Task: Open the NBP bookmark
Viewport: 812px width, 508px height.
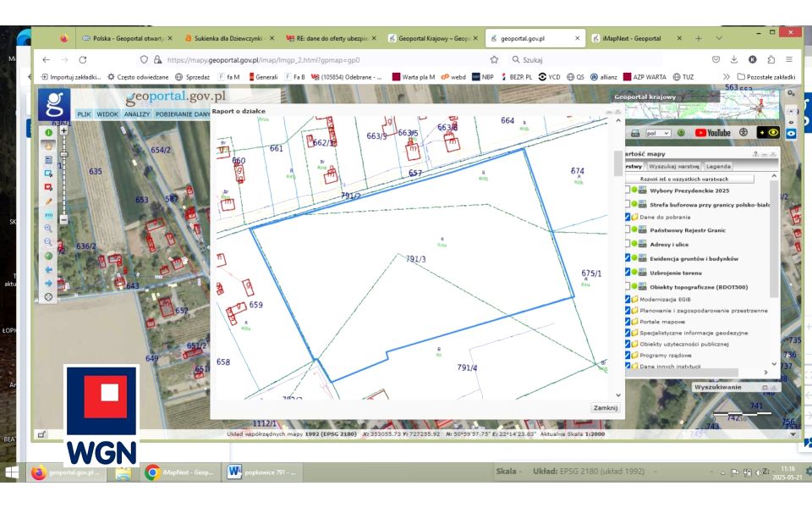Action: [483, 77]
